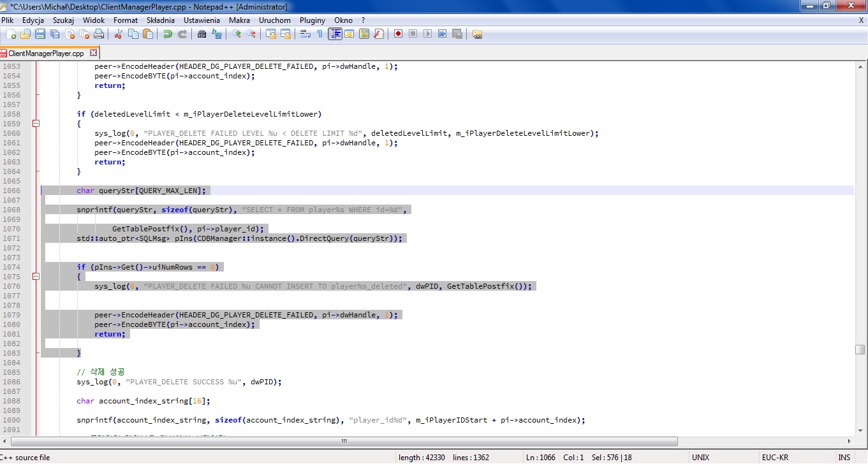Toggle show all characters pilcrow icon
This screenshot has width=868, height=464.
(320, 34)
